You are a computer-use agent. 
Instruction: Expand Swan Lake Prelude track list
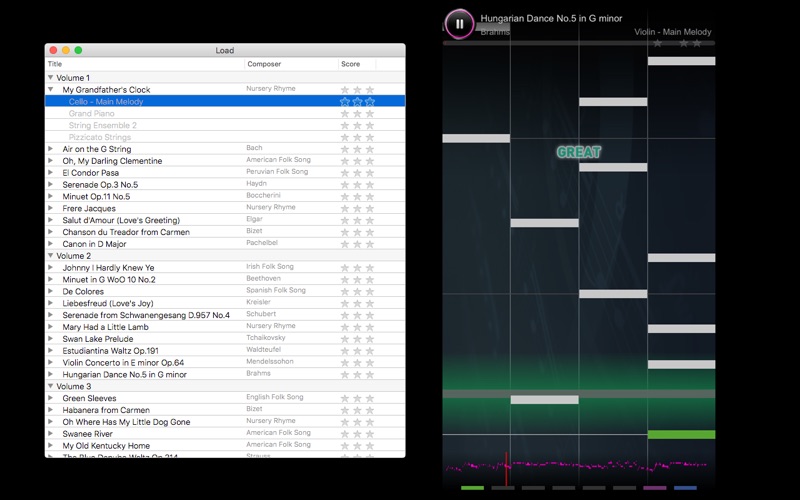tap(51, 339)
